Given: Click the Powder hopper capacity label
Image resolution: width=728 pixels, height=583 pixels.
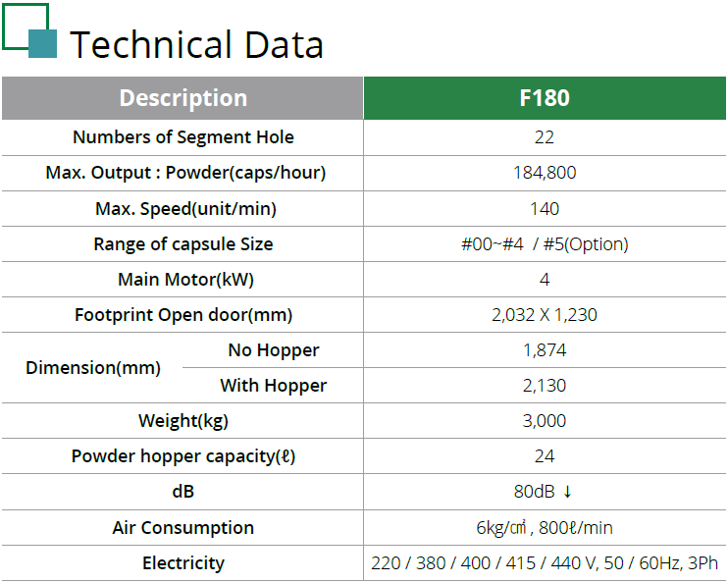Looking at the screenshot, I should [x=183, y=456].
